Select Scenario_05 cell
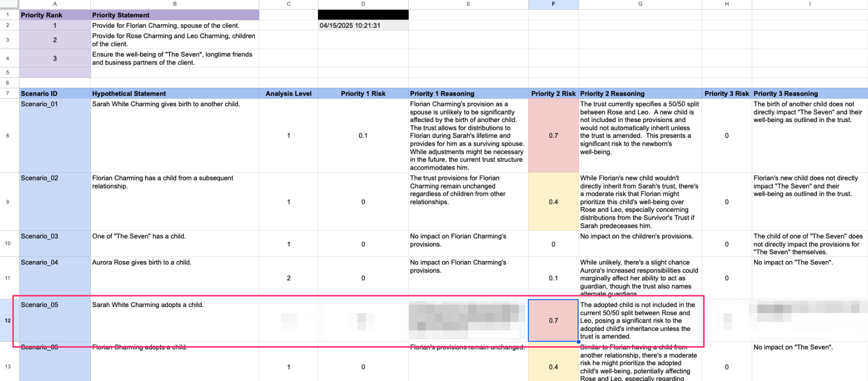This screenshot has width=868, height=381. [x=55, y=320]
